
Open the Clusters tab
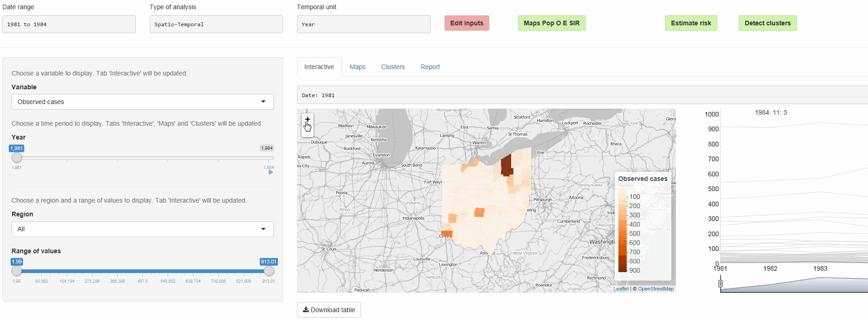coord(393,67)
